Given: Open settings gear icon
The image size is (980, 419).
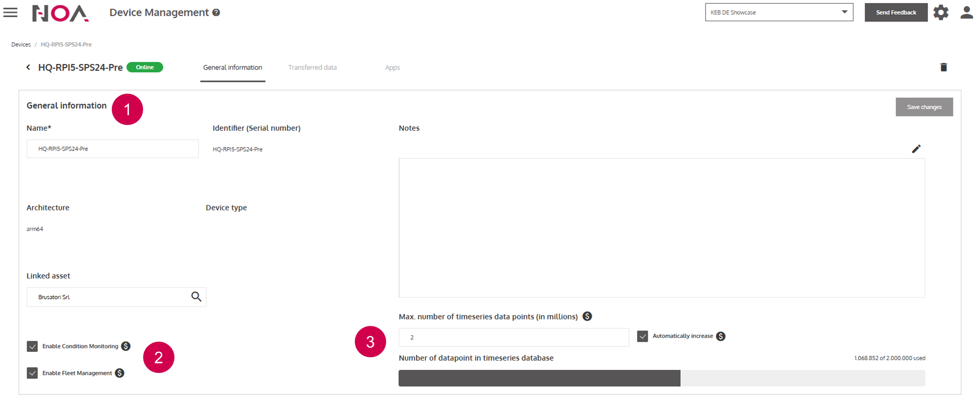Looking at the screenshot, I should 941,12.
